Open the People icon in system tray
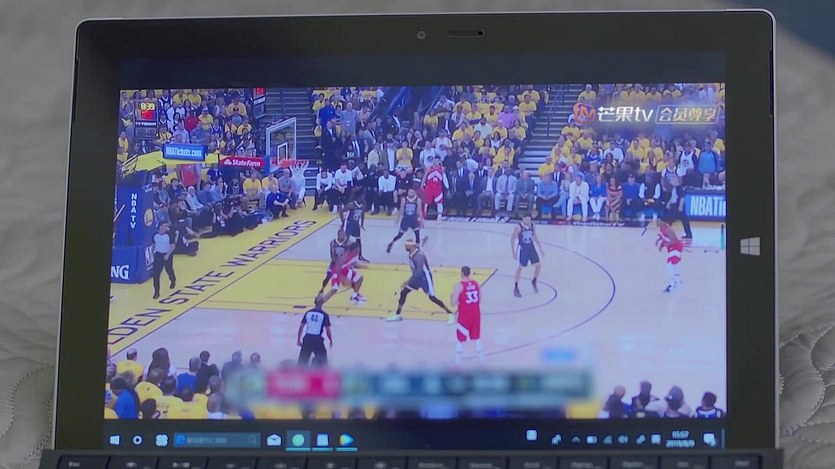This screenshot has width=835, height=469. tap(556, 440)
